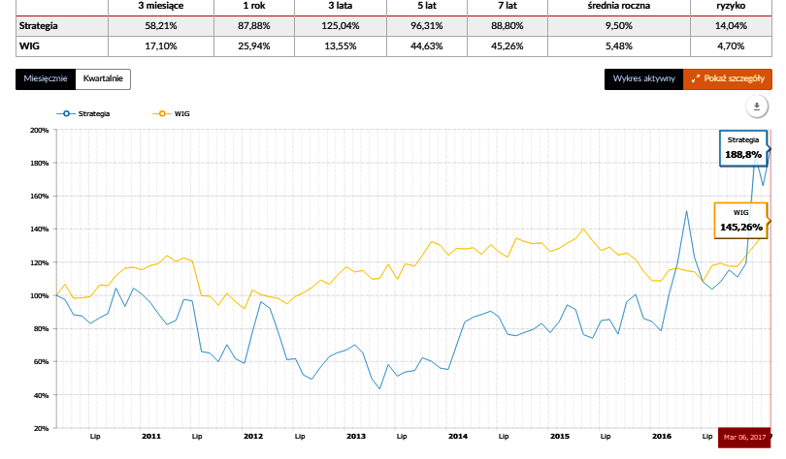Click the 2014 label on the time axis

tap(458, 436)
